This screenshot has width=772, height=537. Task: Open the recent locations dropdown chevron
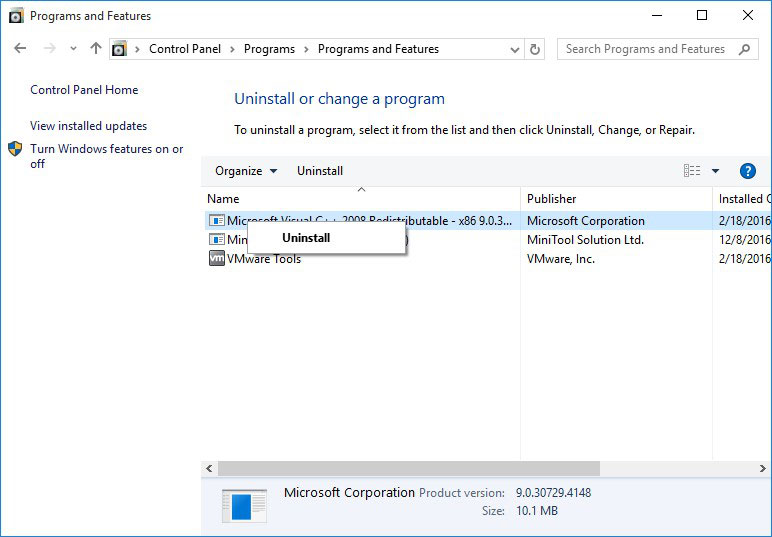[73, 49]
